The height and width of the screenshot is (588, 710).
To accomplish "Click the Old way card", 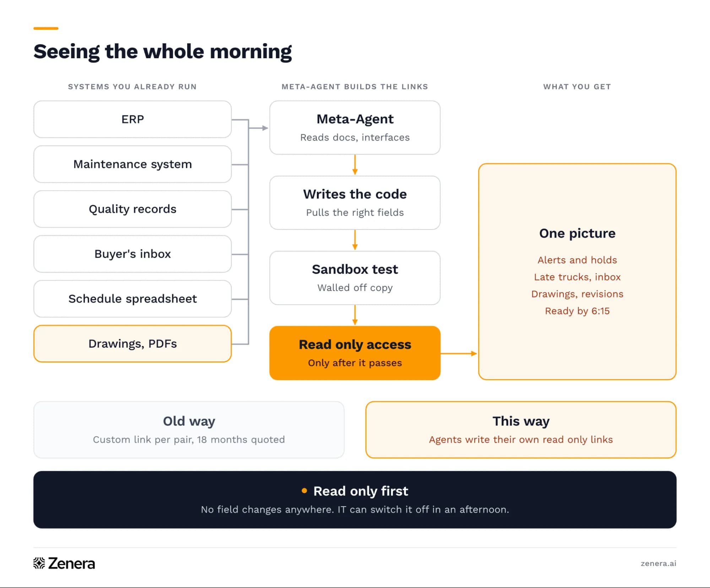I will point(189,430).
